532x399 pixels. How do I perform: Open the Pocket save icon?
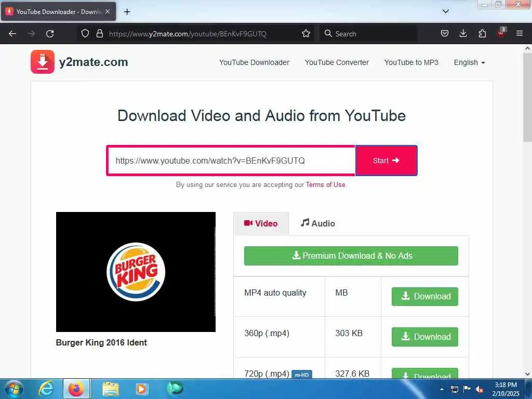click(x=445, y=33)
